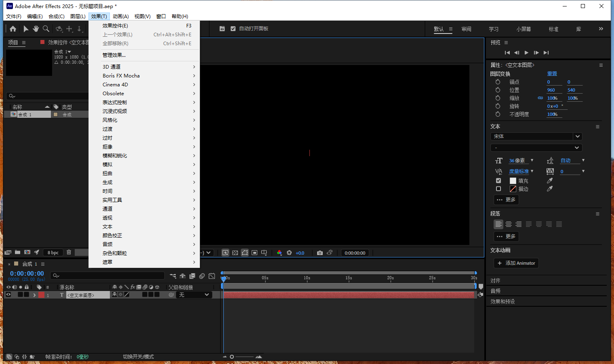This screenshot has width=614, height=364.
Task: Select the Zoom tool in the toolbar
Action: coord(46,29)
